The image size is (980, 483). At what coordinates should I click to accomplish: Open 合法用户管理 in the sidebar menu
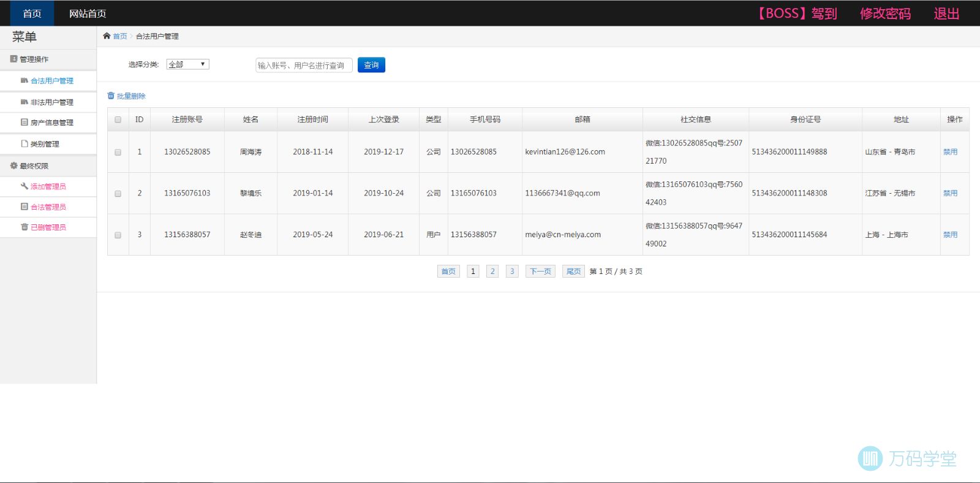click(x=52, y=81)
